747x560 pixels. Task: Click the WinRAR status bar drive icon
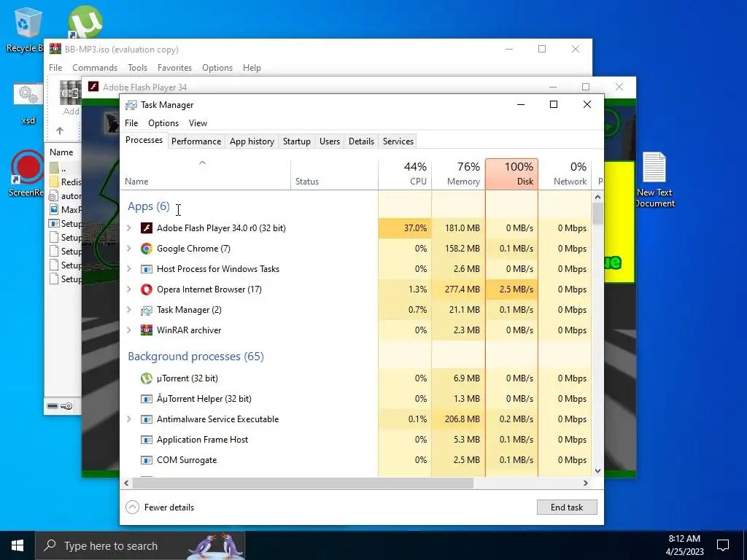[x=53, y=406]
